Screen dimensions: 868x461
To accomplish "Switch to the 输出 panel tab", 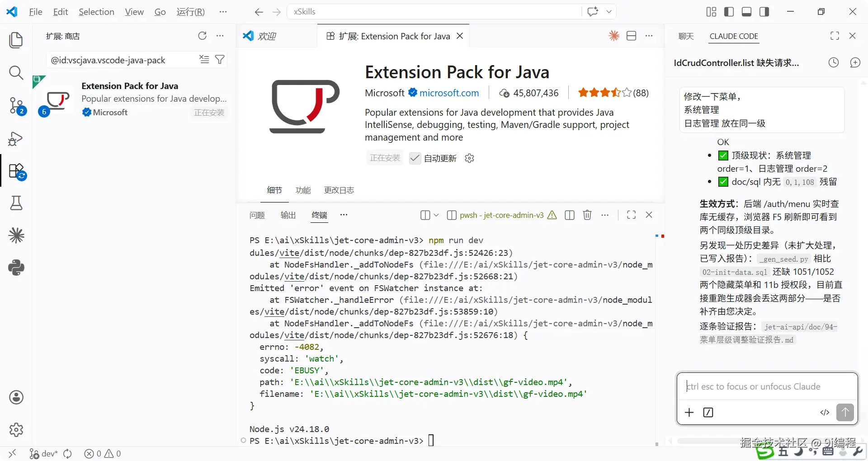I will point(288,215).
